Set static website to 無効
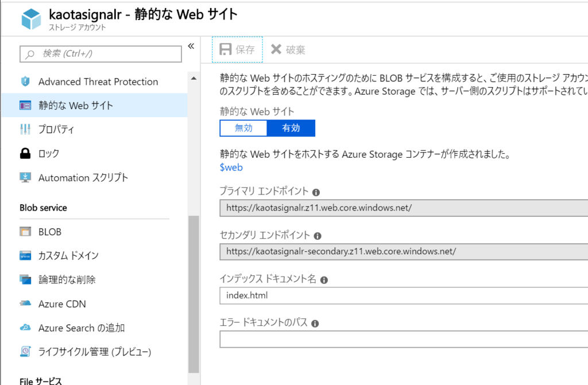Screen dimensions: 588x385 [243, 128]
